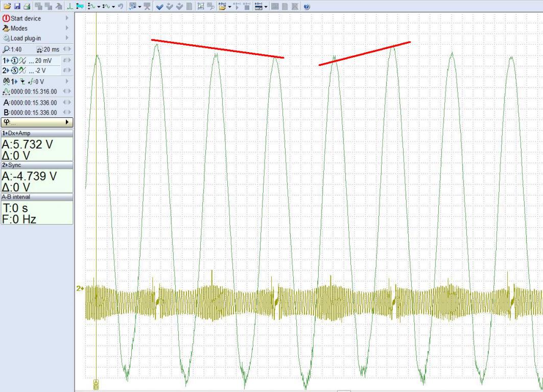Select the 1 Dx+Amp panel header
The width and height of the screenshot is (543, 392).
pyautogui.click(x=36, y=133)
